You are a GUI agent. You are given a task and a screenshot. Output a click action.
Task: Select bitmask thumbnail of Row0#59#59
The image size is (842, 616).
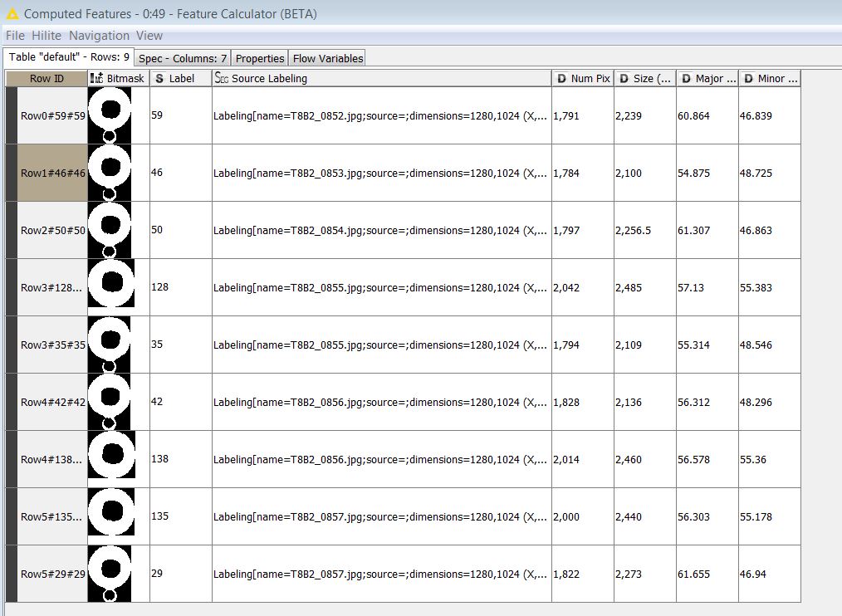[110, 115]
